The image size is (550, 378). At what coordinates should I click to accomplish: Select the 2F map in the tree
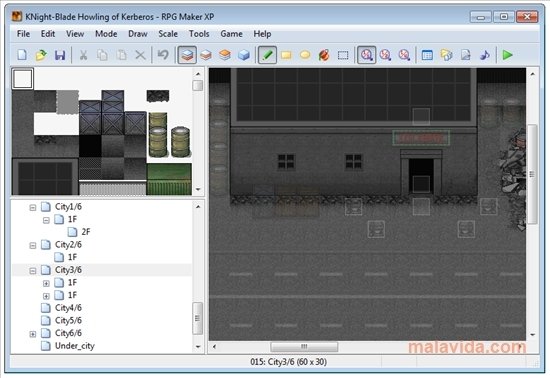[86, 232]
